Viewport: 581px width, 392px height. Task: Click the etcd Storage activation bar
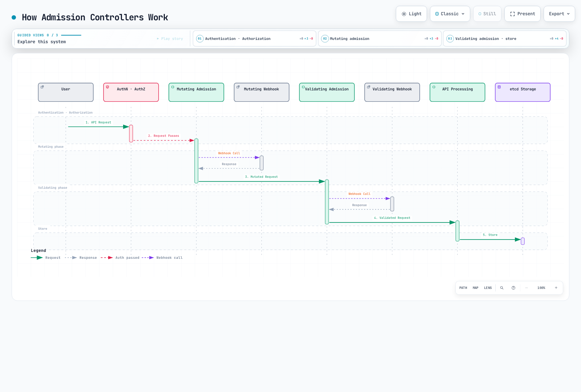[x=523, y=241]
